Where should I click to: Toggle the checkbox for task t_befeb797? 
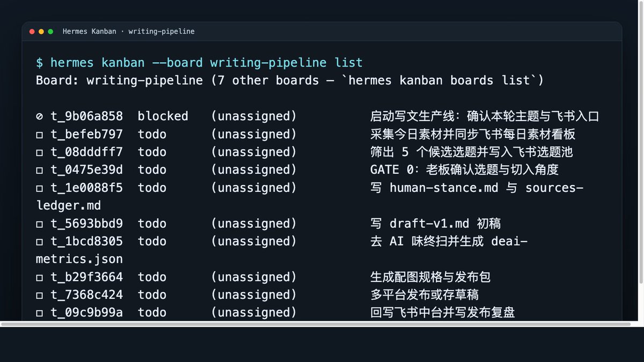click(39, 135)
